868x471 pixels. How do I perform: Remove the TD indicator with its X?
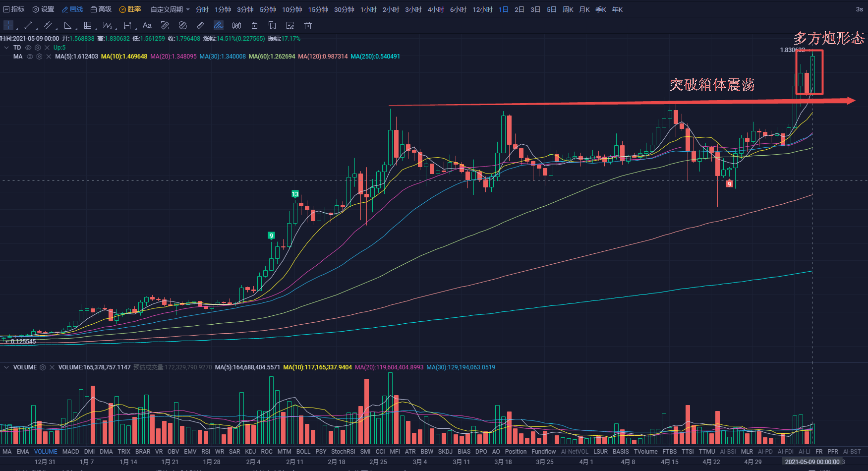coord(47,48)
